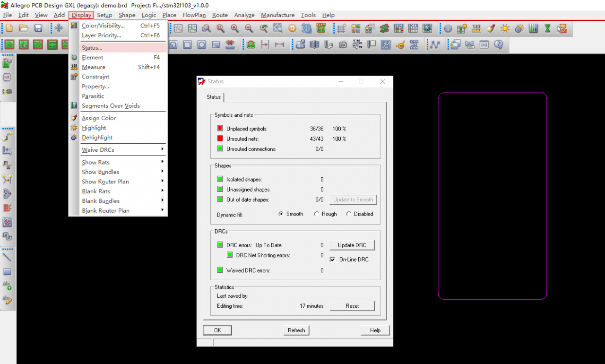The height and width of the screenshot is (364, 605).
Task: Select the Add Rectangle tool icon
Action: [x=7, y=272]
